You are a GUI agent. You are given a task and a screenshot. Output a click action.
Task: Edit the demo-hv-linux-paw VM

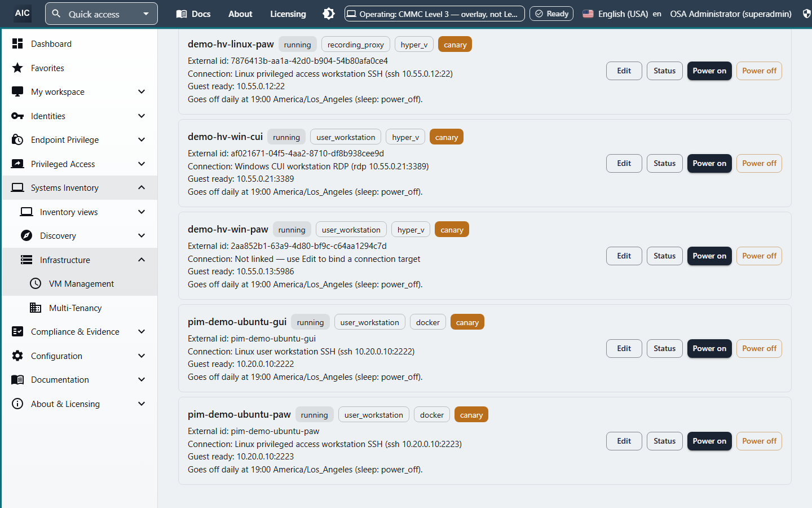point(624,71)
